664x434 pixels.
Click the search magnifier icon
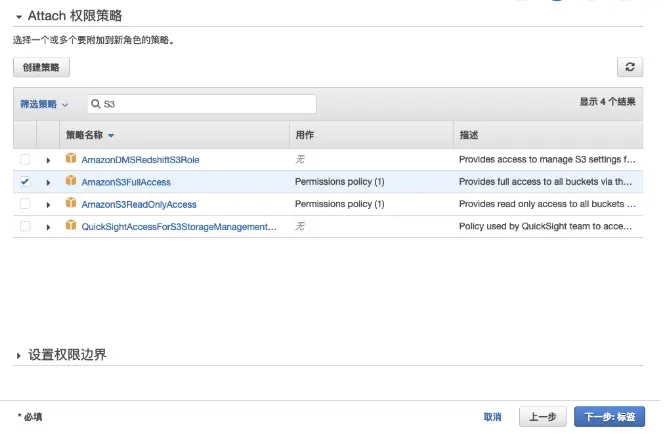96,104
